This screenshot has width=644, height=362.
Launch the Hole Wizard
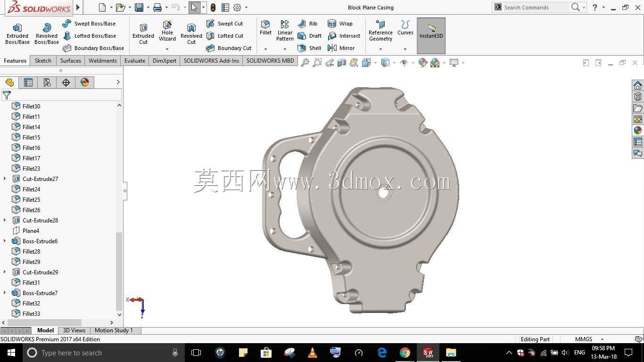point(167,31)
